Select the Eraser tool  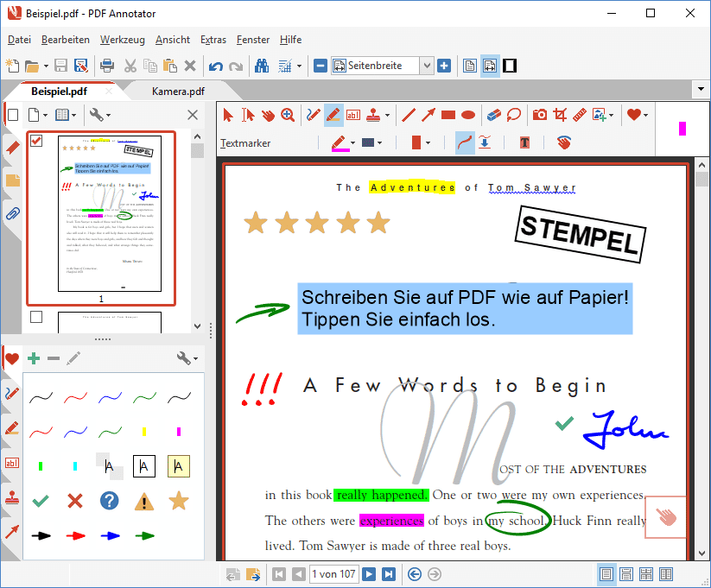click(494, 115)
